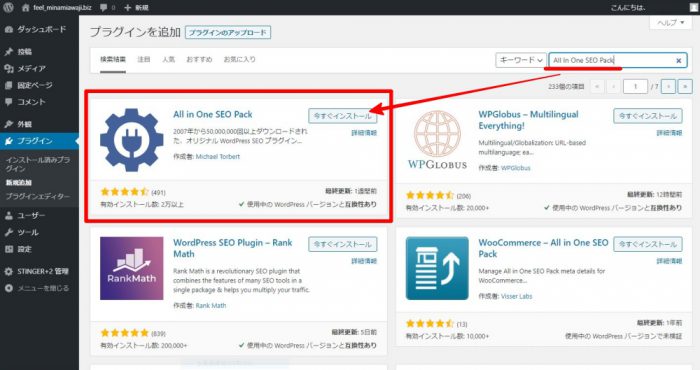Clear the search field with X icon
This screenshot has width=700, height=370.
coord(679,60)
